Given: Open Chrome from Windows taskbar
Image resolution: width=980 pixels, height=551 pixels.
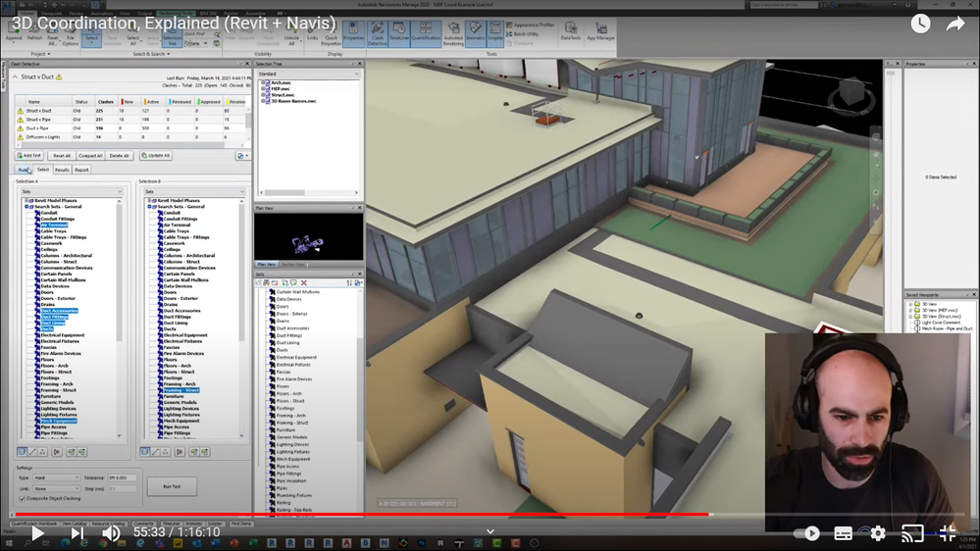Looking at the screenshot, I should 102,543.
